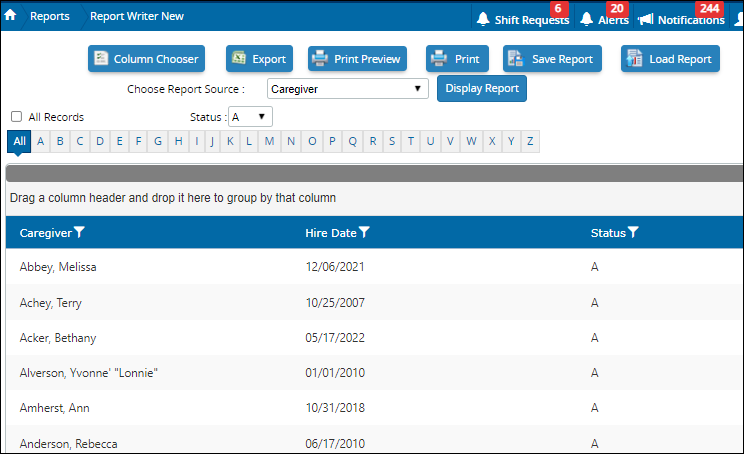Open Print Preview
This screenshot has height=454, width=744.
tap(357, 59)
